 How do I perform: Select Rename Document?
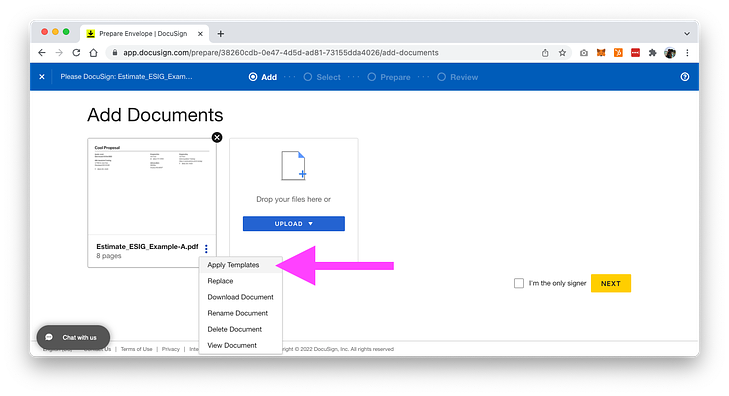pyautogui.click(x=241, y=313)
